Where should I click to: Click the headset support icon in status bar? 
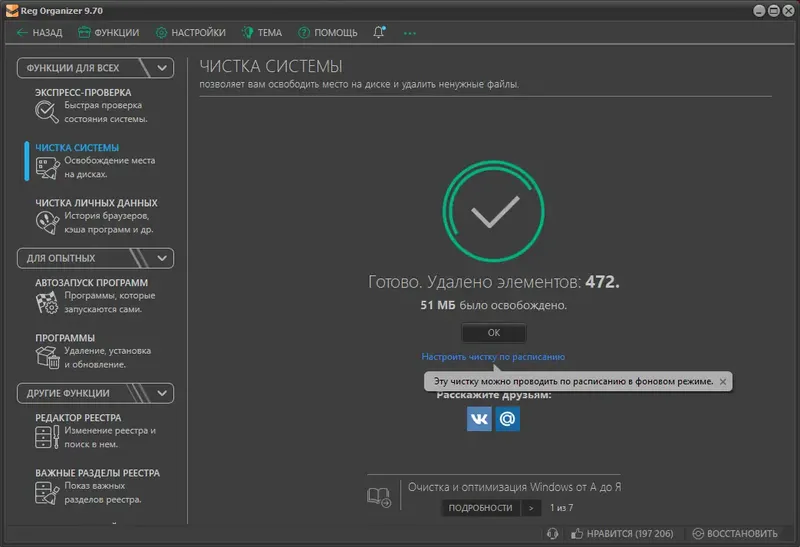[x=553, y=534]
